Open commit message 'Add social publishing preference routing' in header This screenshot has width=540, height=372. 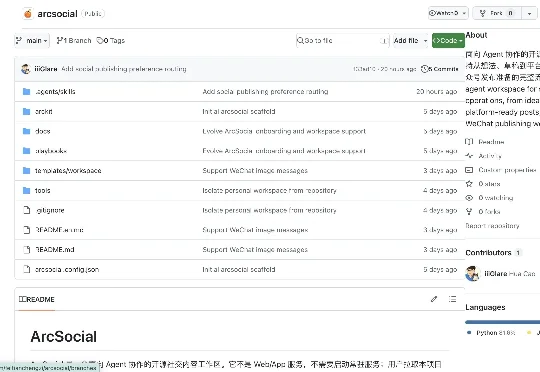124,69
